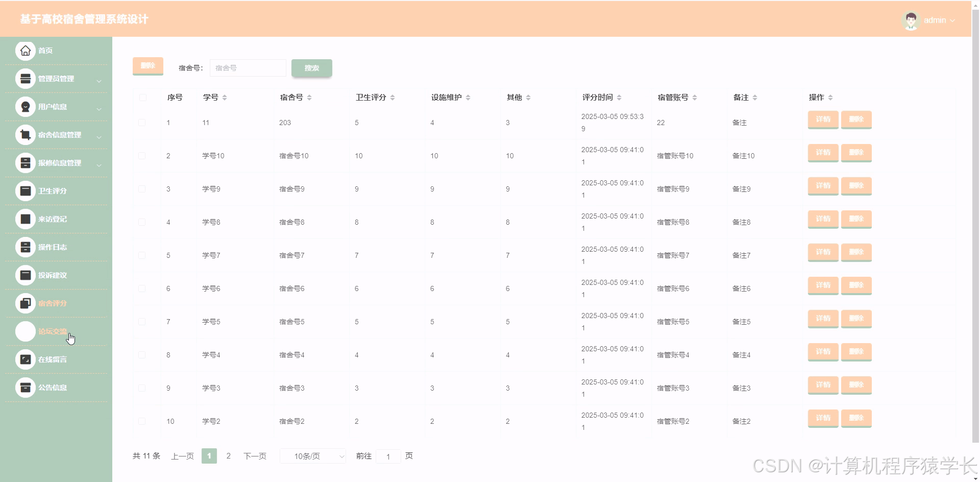Click page 2 in pagination
980x482 pixels.
click(x=228, y=456)
